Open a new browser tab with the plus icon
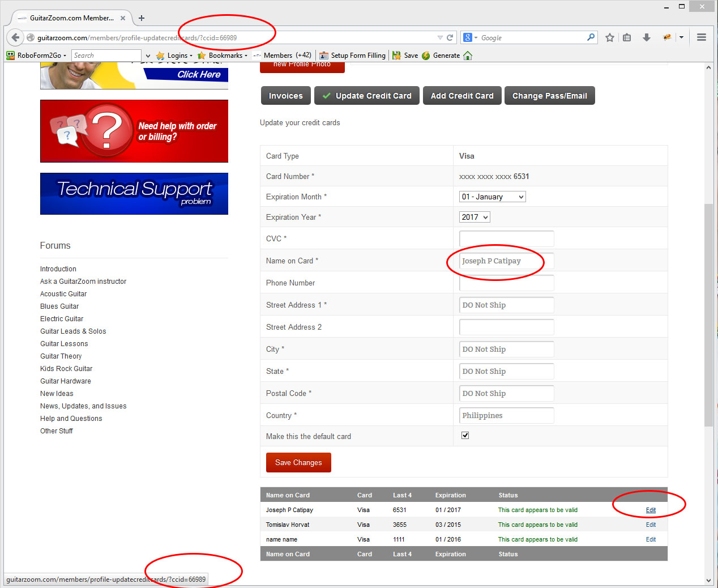718x588 pixels. [x=142, y=18]
